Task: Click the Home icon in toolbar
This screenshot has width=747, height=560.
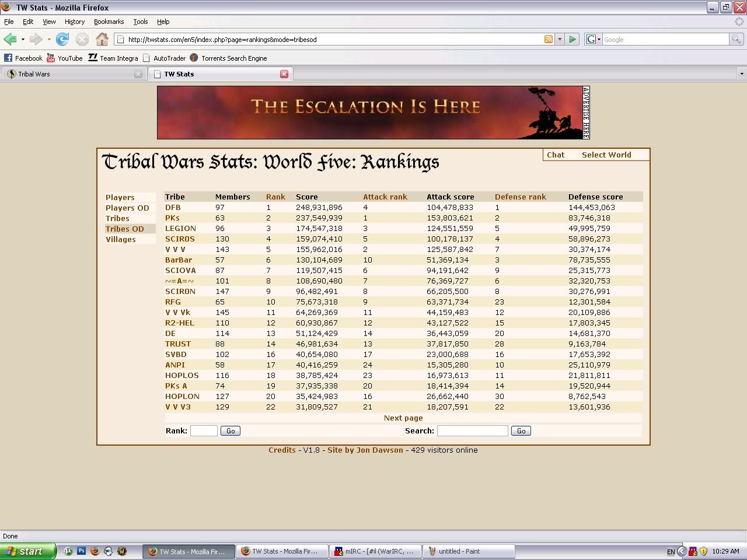Action: pos(102,39)
